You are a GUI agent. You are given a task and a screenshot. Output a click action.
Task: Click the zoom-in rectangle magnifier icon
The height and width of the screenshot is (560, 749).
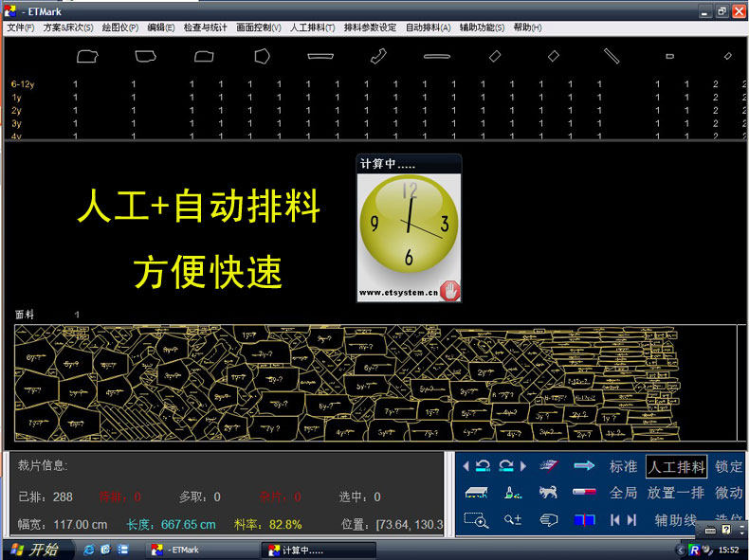pos(476,519)
